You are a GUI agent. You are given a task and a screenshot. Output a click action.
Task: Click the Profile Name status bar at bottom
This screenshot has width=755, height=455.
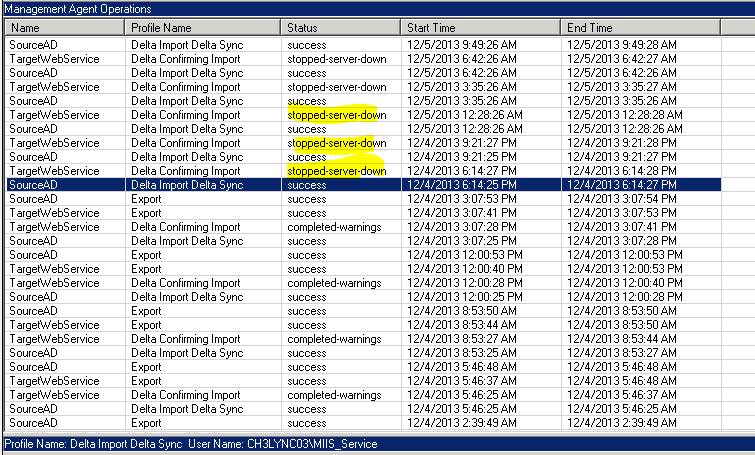pyautogui.click(x=379, y=443)
